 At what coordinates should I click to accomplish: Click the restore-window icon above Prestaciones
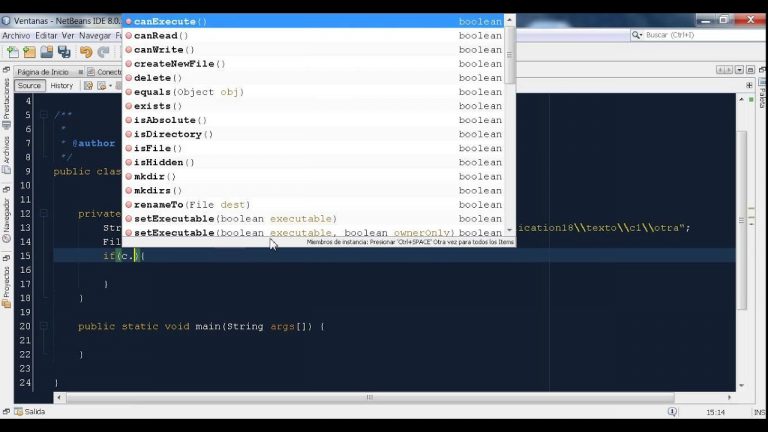(x=6, y=70)
